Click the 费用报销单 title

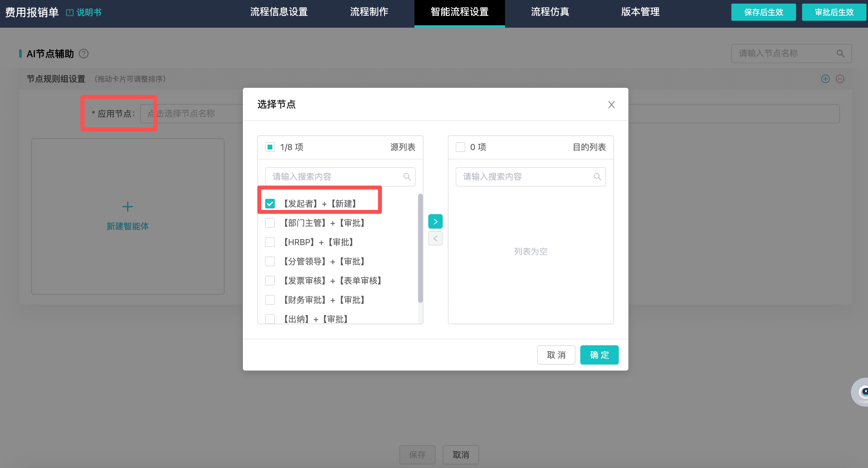point(32,12)
